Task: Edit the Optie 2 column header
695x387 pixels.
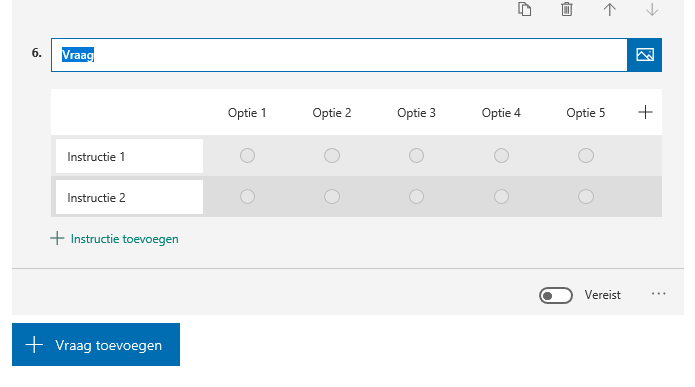Action: pyautogui.click(x=332, y=113)
